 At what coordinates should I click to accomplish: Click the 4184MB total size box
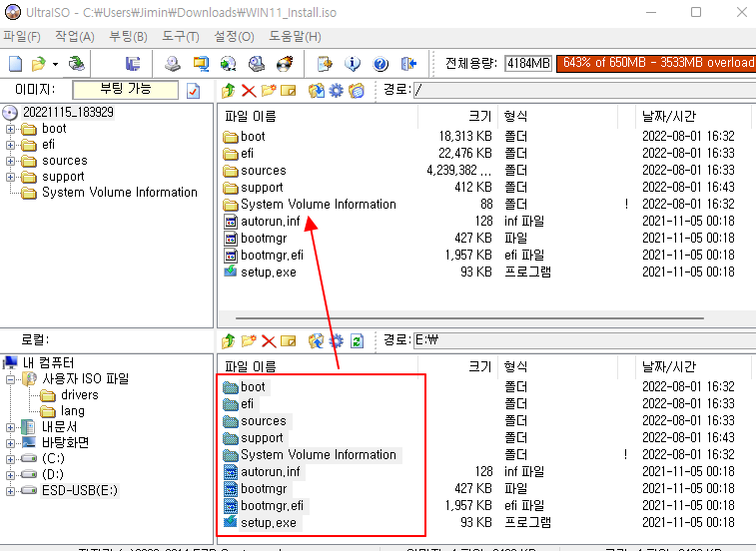(x=528, y=63)
